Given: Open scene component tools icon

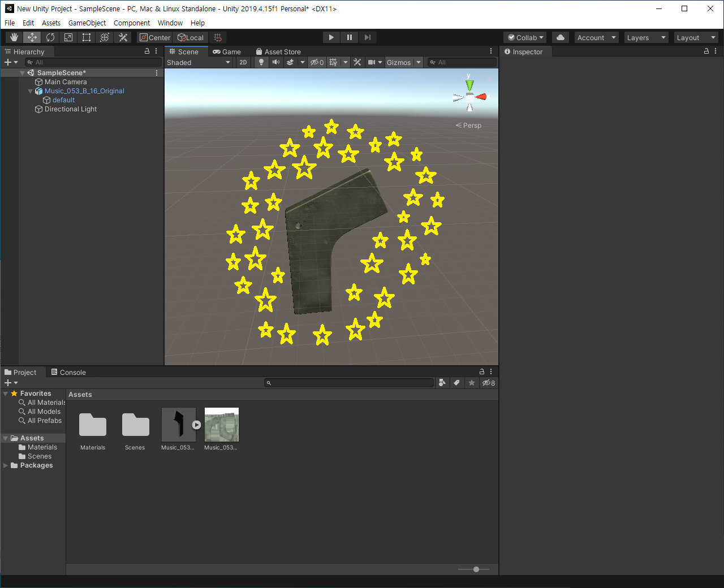Looking at the screenshot, I should pos(357,62).
